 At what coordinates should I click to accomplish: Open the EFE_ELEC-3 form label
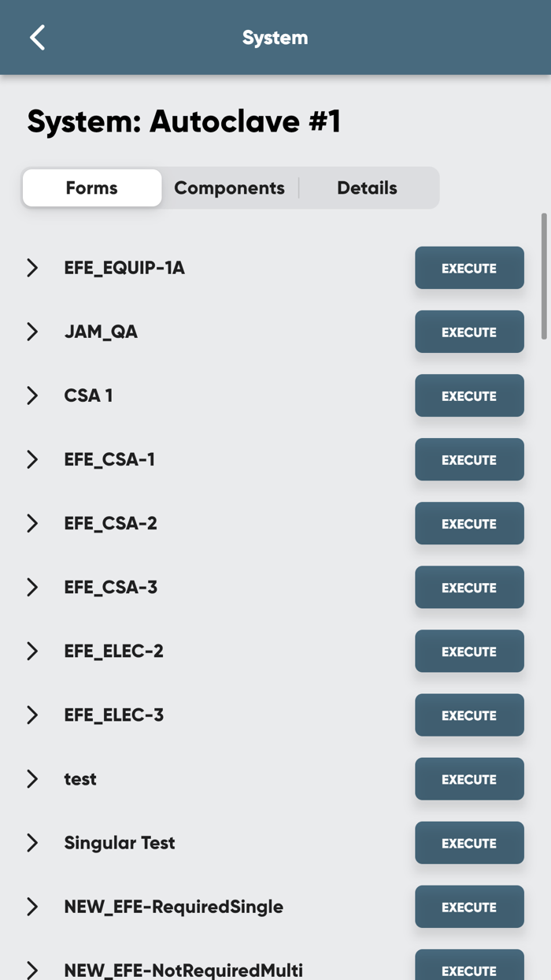tap(114, 715)
